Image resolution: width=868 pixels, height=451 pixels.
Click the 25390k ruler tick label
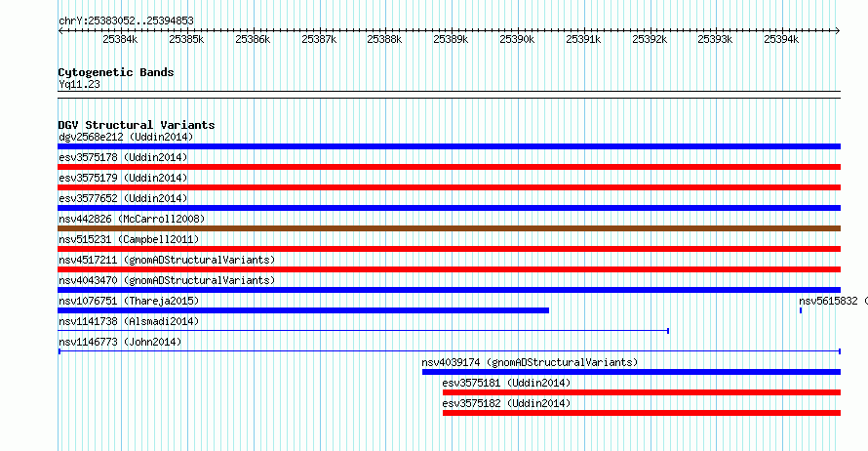[517, 39]
